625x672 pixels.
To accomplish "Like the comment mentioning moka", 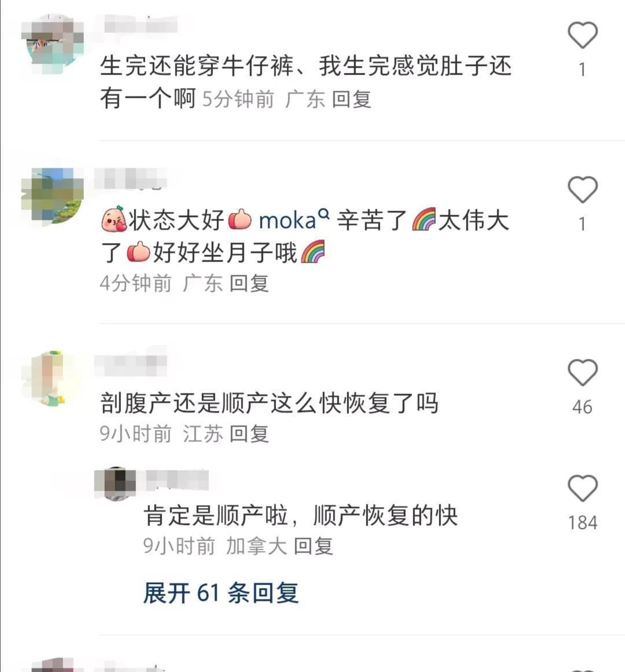I will click(x=582, y=189).
